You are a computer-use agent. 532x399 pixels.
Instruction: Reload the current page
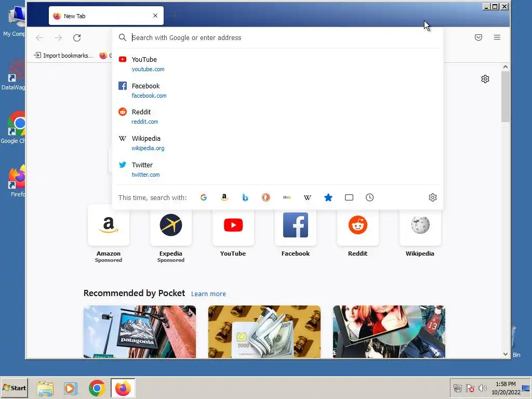click(x=77, y=37)
